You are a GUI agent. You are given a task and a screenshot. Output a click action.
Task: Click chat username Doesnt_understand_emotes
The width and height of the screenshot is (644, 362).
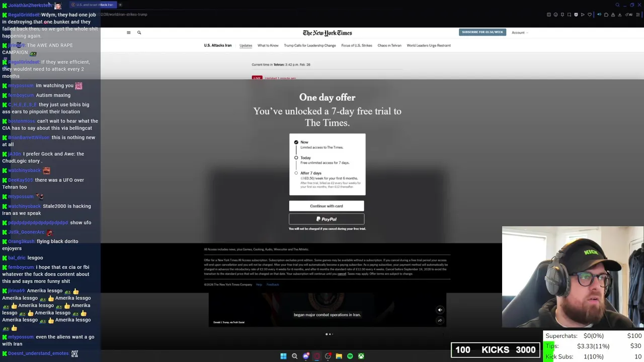[x=38, y=353]
